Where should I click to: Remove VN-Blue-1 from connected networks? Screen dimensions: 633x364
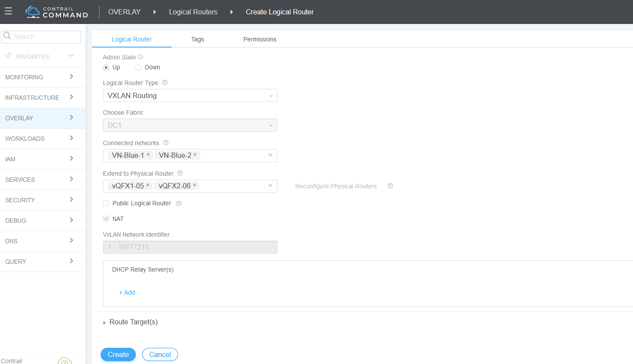click(x=148, y=154)
